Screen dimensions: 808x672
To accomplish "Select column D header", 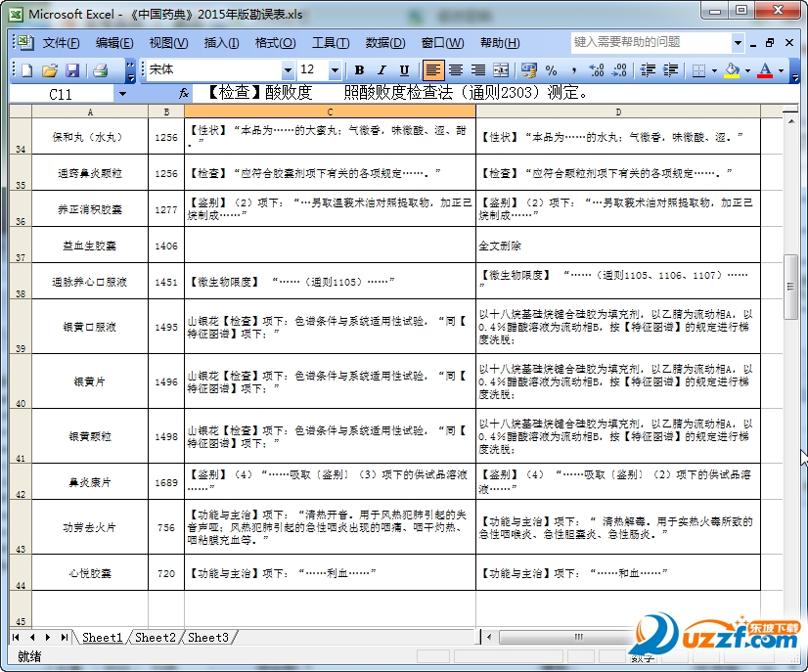I will [x=618, y=112].
